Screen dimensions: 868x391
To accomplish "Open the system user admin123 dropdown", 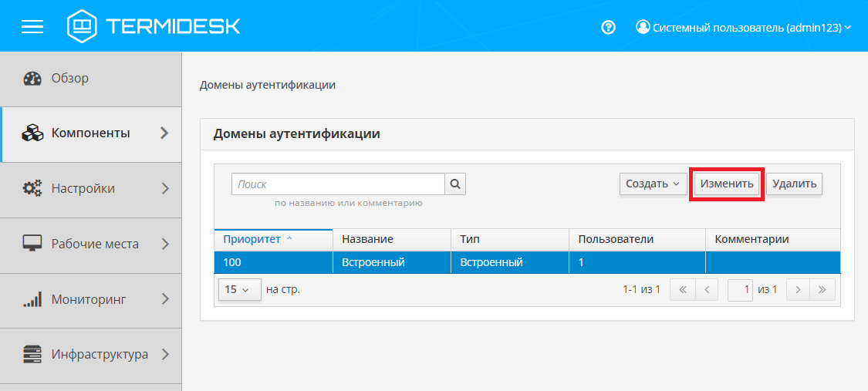I will click(x=744, y=27).
